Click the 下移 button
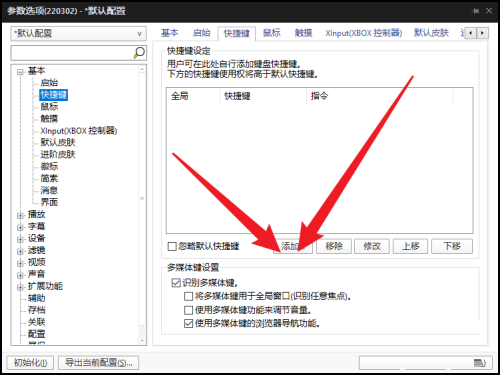 [452, 246]
